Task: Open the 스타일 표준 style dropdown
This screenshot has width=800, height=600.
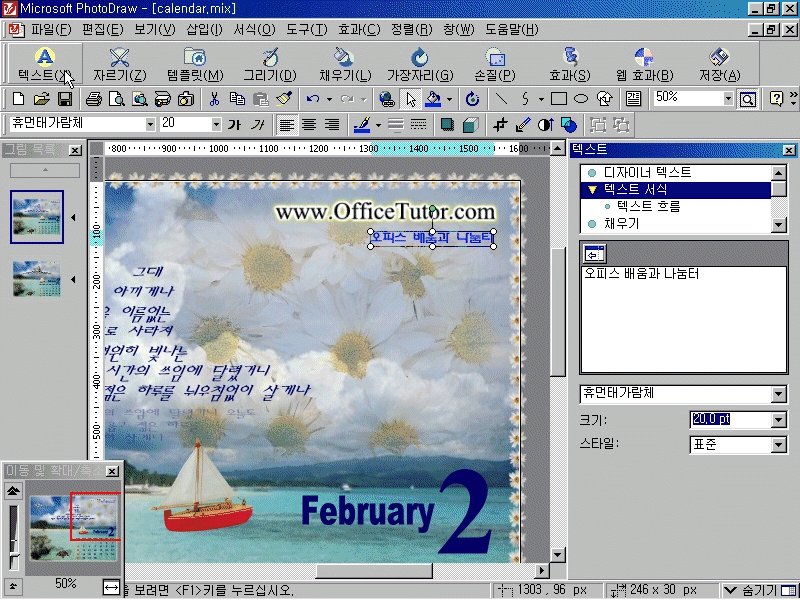Action: tap(779, 445)
